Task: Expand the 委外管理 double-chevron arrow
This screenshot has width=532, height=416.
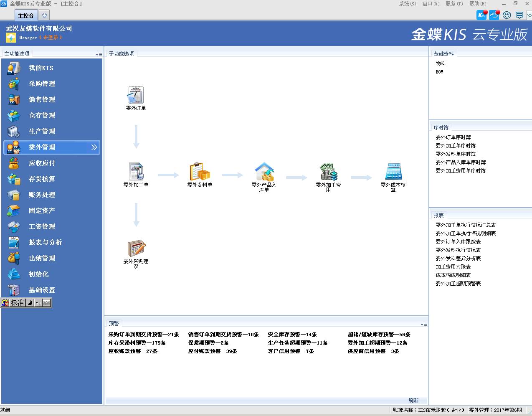Action: pos(94,147)
